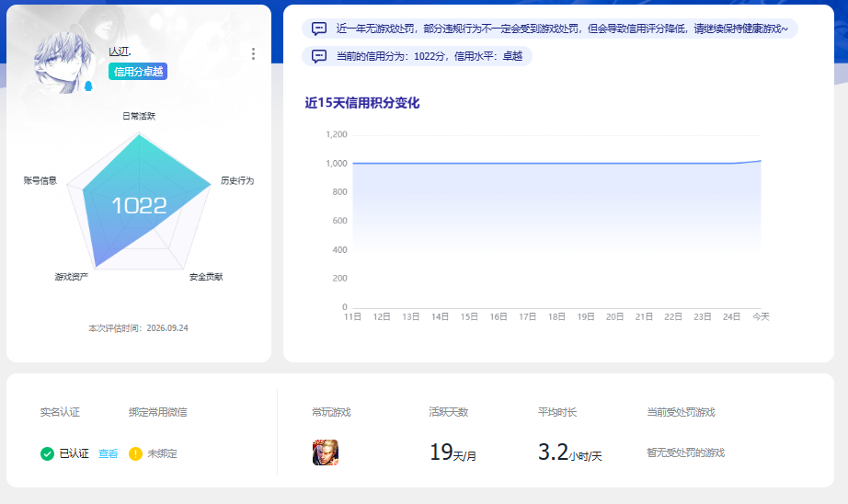Click the 平均时长 column label
The width and height of the screenshot is (848, 504).
tap(557, 412)
